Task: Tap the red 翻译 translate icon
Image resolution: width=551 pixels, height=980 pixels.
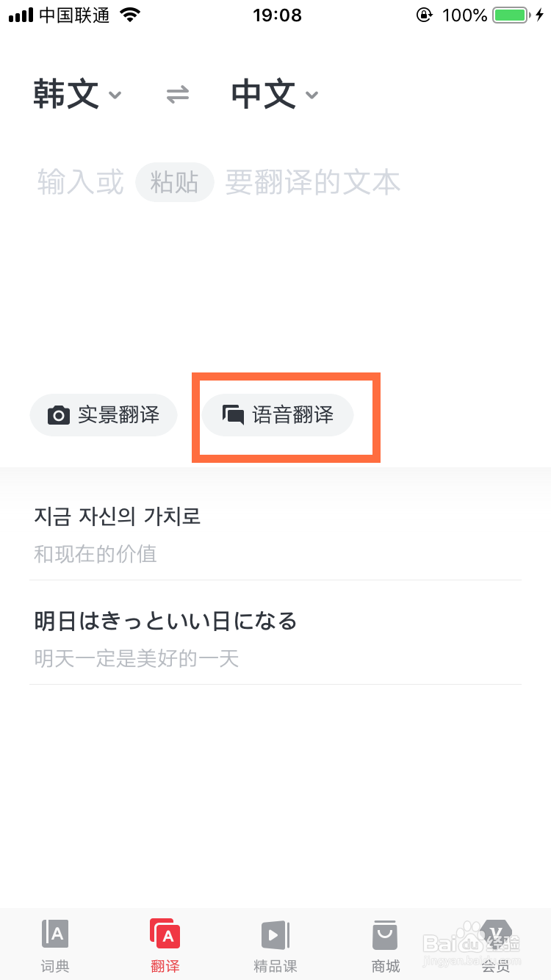Action: click(165, 934)
